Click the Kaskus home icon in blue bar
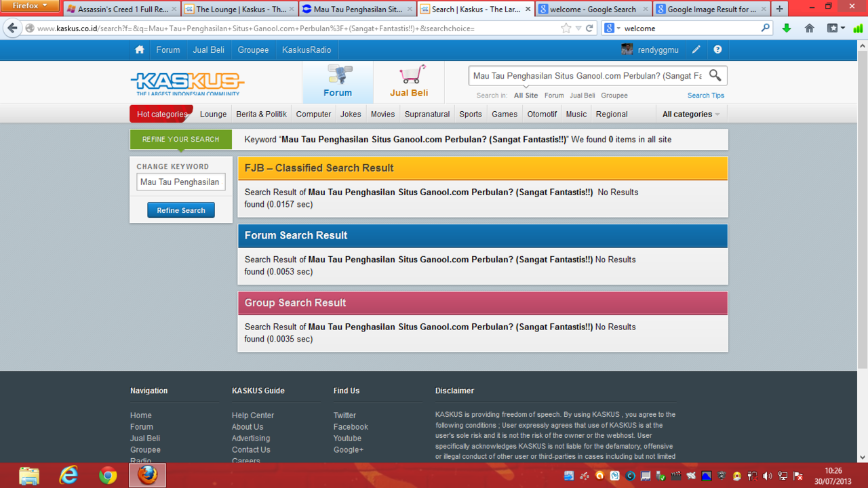 click(140, 49)
